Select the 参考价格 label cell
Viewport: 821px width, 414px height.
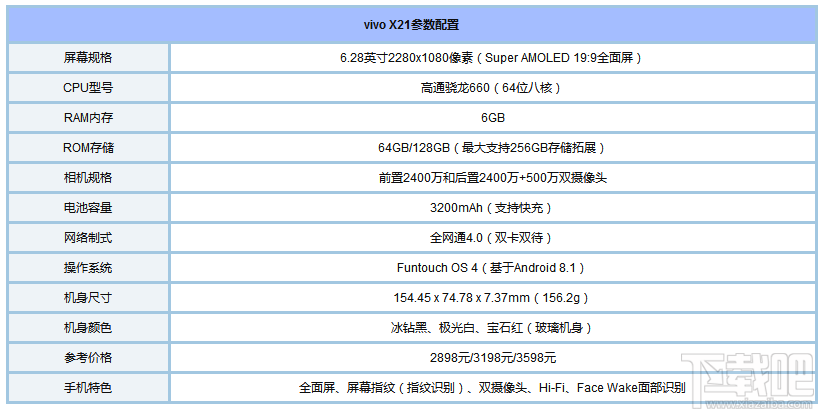coord(88,357)
